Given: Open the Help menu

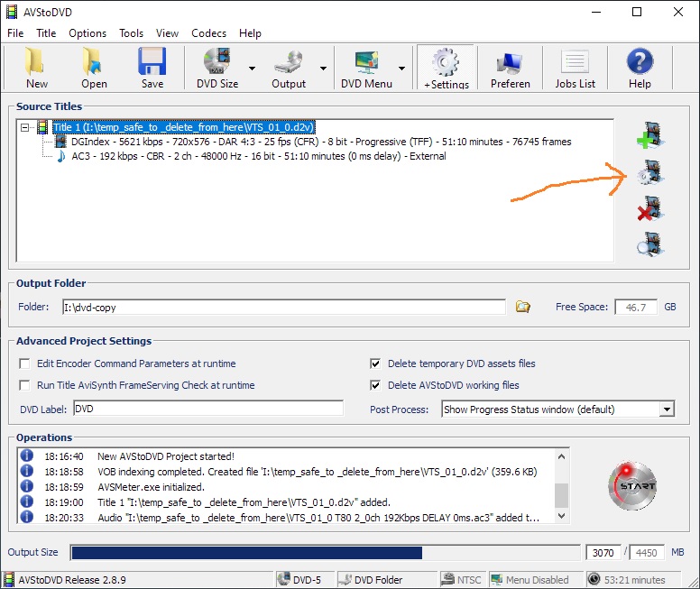Looking at the screenshot, I should point(250,33).
